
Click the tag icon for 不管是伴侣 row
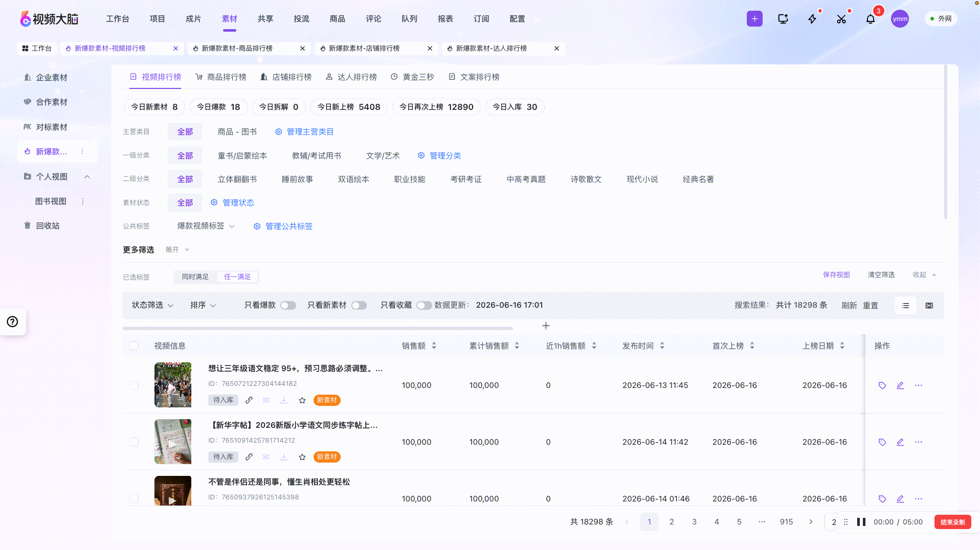(x=882, y=499)
